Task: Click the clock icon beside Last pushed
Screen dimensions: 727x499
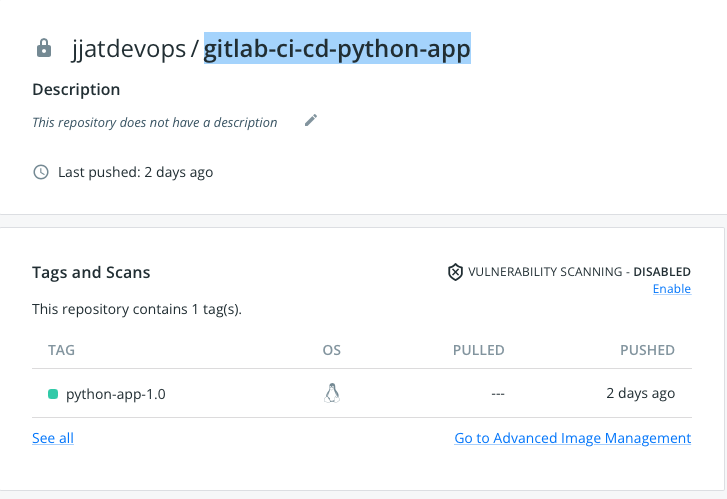Action: [41, 172]
